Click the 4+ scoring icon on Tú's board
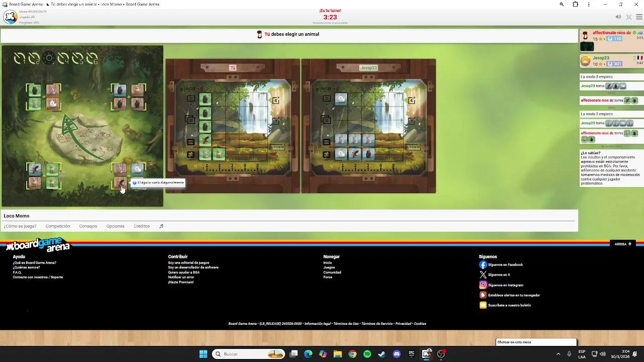 (276, 100)
